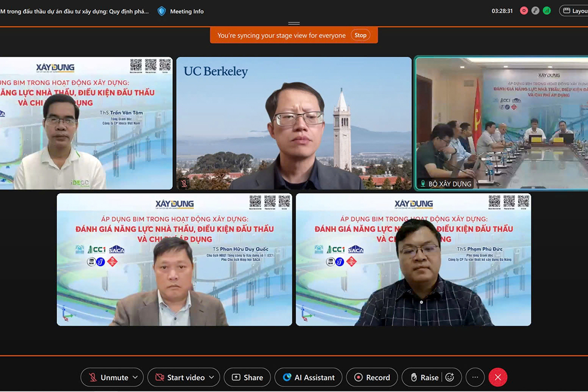Open the Layout button
This screenshot has height=392, width=588.
click(574, 11)
